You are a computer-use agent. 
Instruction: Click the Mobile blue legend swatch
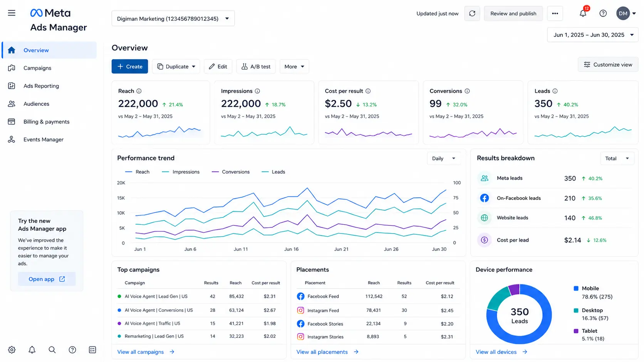[x=576, y=289]
